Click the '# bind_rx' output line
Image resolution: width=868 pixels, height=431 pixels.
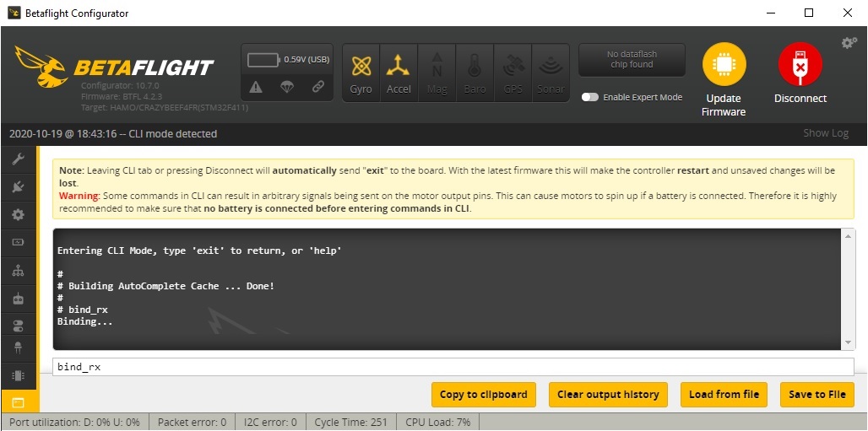83,310
